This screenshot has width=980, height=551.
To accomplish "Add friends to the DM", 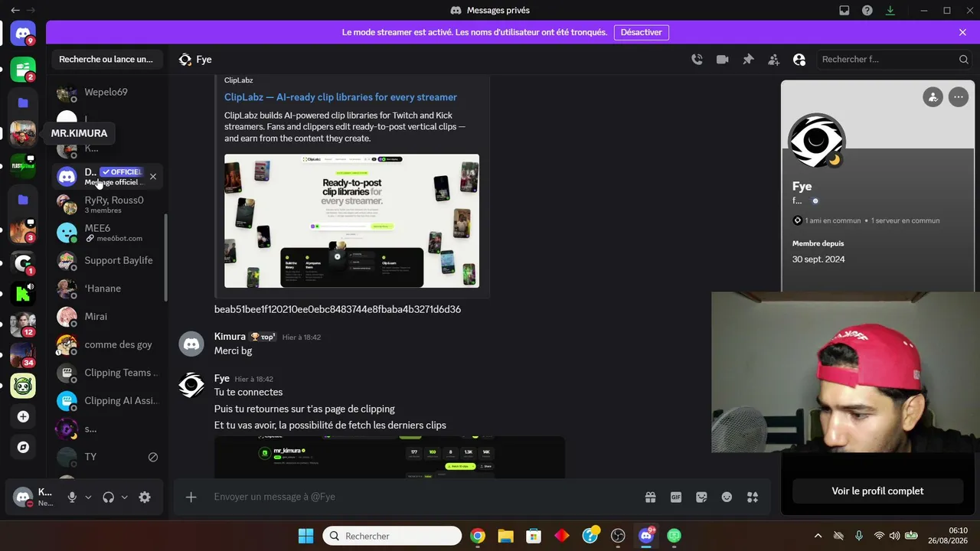I will pos(773,60).
